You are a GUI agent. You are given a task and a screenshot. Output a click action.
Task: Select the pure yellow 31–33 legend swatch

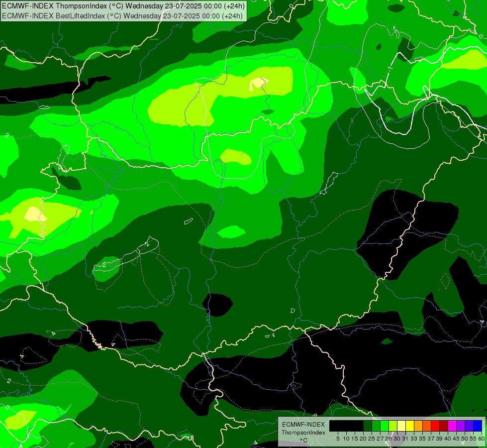(x=410, y=426)
